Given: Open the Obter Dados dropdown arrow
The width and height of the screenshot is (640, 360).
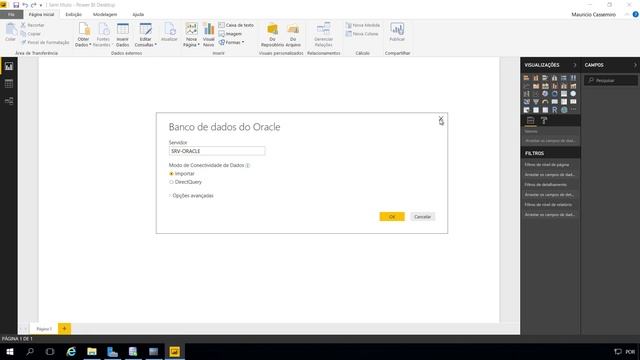Looking at the screenshot, I should tap(90, 45).
